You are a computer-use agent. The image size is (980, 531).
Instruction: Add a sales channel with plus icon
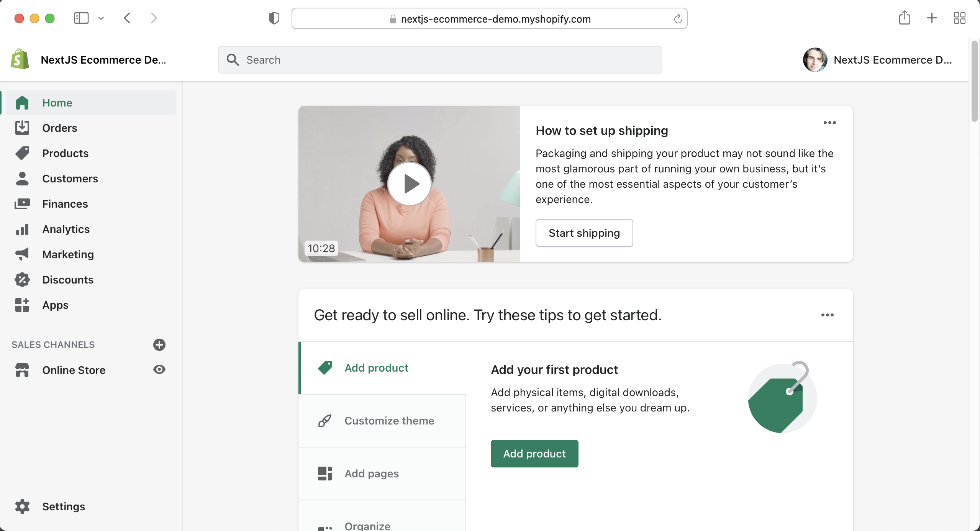pyautogui.click(x=159, y=345)
